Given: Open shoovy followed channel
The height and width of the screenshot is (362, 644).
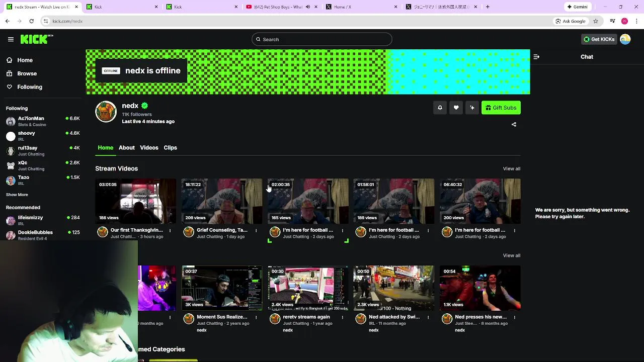Looking at the screenshot, I should point(43,136).
